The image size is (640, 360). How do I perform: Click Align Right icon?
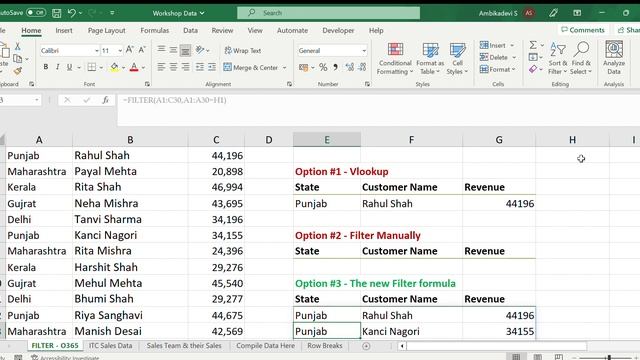click(186, 67)
